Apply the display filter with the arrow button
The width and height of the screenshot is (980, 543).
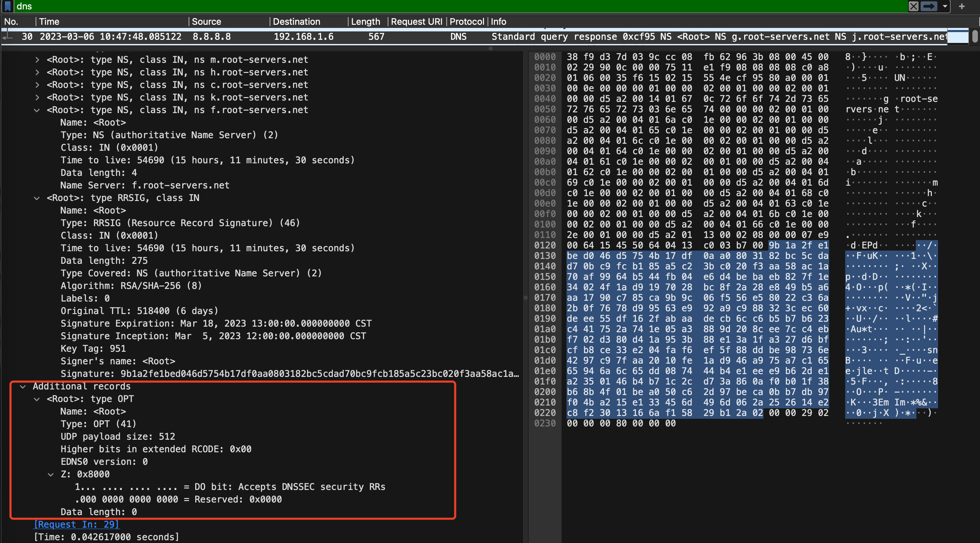[929, 6]
